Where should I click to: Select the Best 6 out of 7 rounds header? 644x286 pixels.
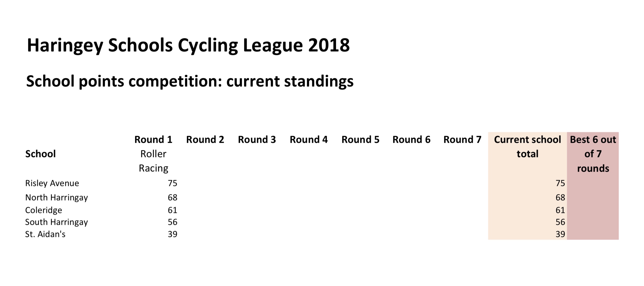(593, 154)
